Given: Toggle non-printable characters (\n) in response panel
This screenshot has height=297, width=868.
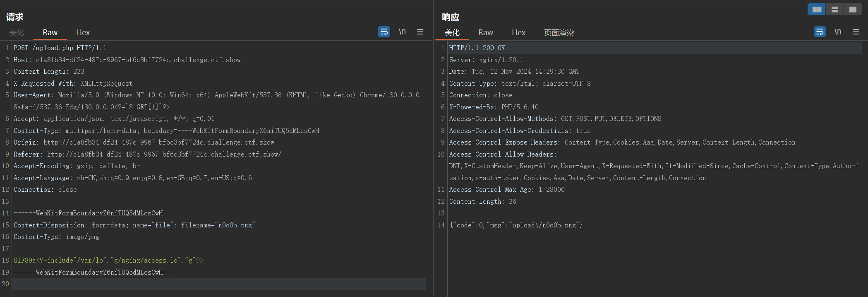Looking at the screenshot, I should 838,31.
